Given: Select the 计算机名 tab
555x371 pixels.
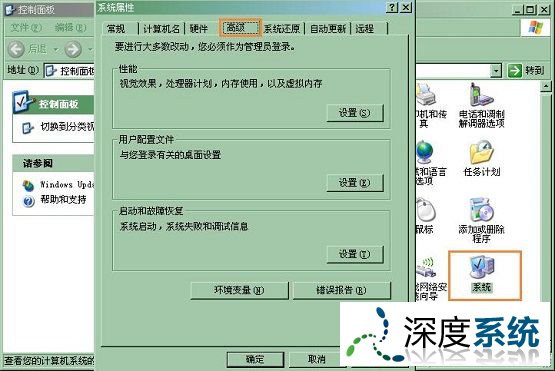Looking at the screenshot, I should tap(161, 28).
